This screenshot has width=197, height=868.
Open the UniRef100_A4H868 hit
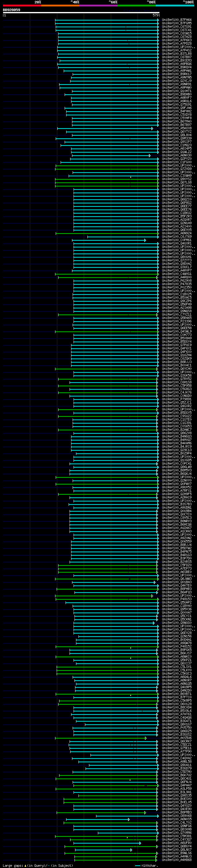177,860
